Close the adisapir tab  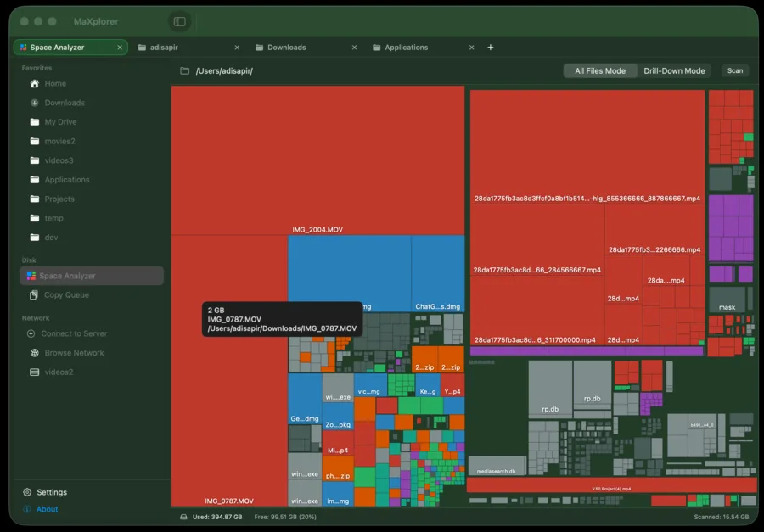pyautogui.click(x=238, y=48)
